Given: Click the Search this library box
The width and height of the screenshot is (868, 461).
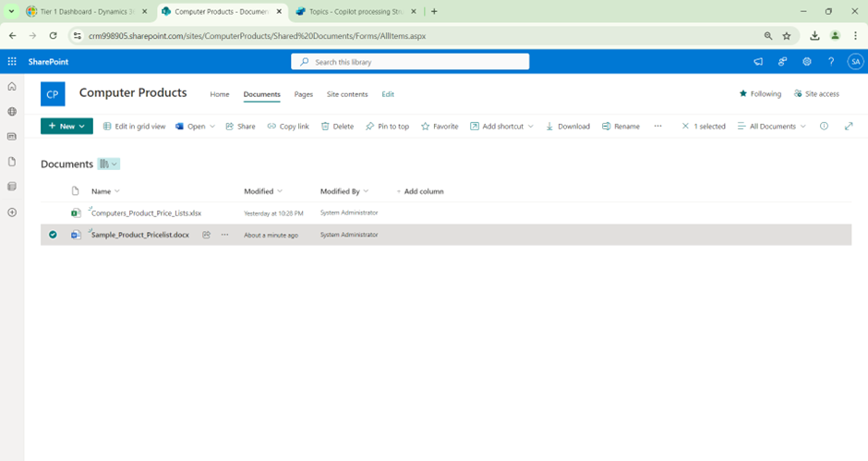Looking at the screenshot, I should [411, 62].
